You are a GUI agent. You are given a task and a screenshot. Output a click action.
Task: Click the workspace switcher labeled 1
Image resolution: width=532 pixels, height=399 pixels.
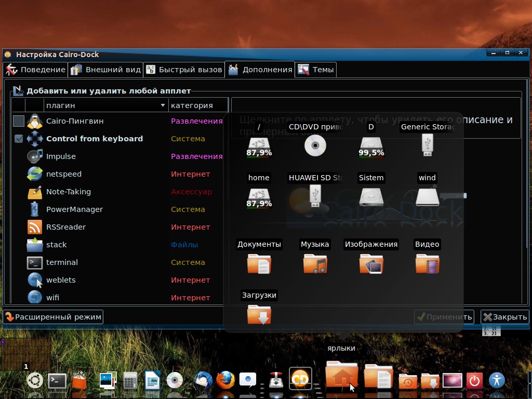26,353
